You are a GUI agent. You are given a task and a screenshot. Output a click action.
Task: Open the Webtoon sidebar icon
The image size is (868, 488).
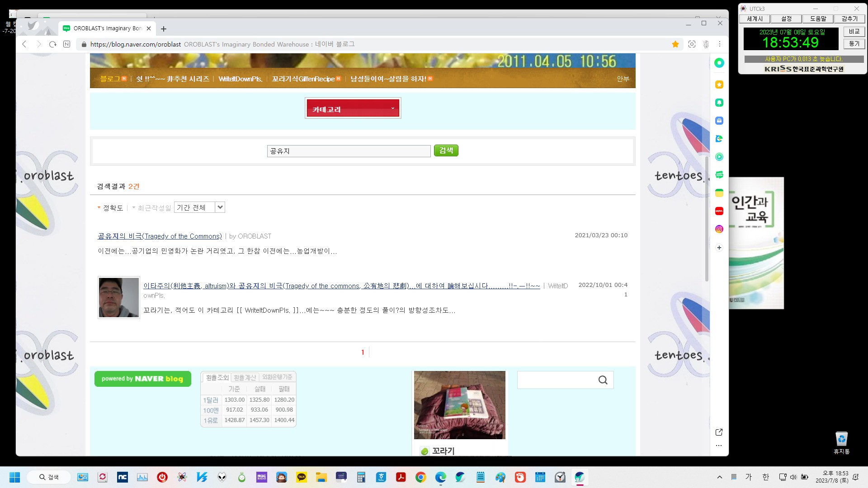(x=719, y=175)
